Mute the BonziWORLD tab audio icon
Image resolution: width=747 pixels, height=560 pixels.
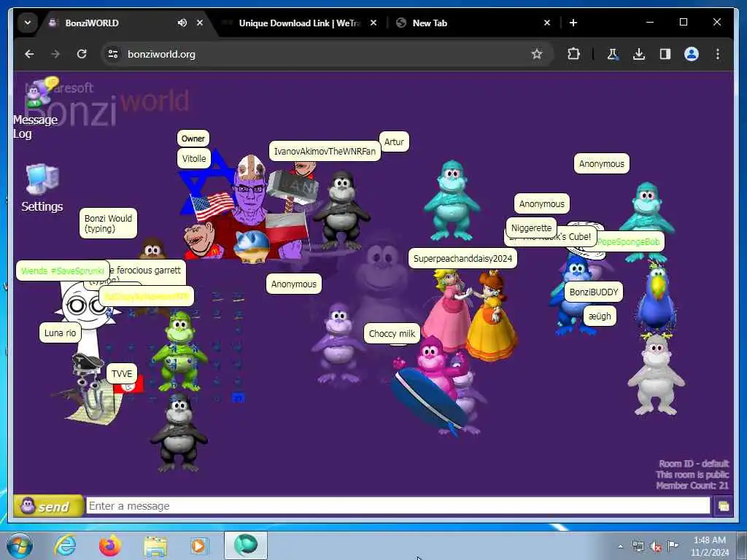tap(182, 23)
